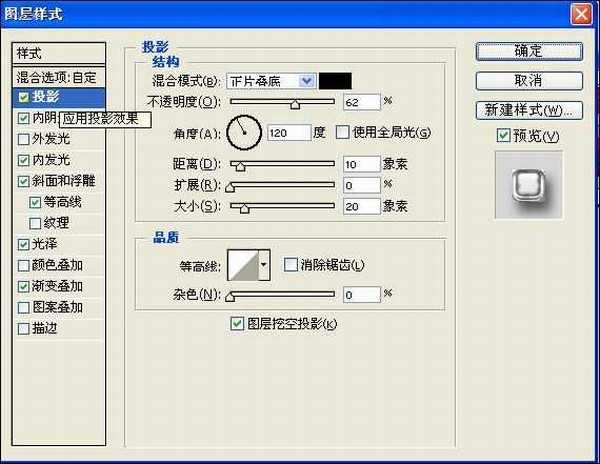The height and width of the screenshot is (464, 600).
Task: Open the contour (等高线) curve thumbnail
Action: [x=242, y=264]
